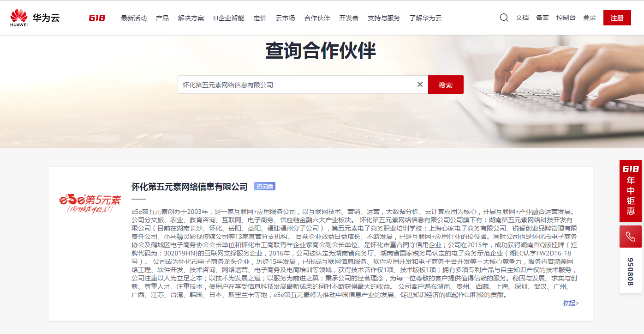The width and height of the screenshot is (644, 334).
Task: Open the 618 promotion icon in navbar
Action: [x=97, y=18]
